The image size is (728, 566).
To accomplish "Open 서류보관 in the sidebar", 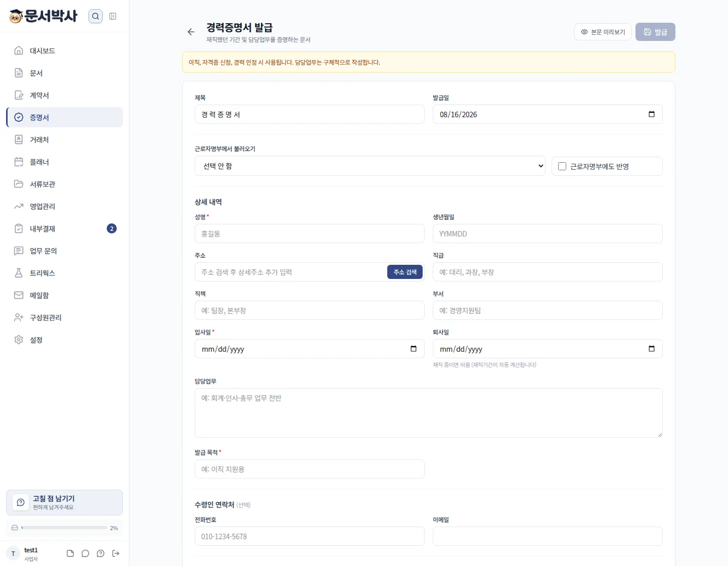I will tap(65, 184).
